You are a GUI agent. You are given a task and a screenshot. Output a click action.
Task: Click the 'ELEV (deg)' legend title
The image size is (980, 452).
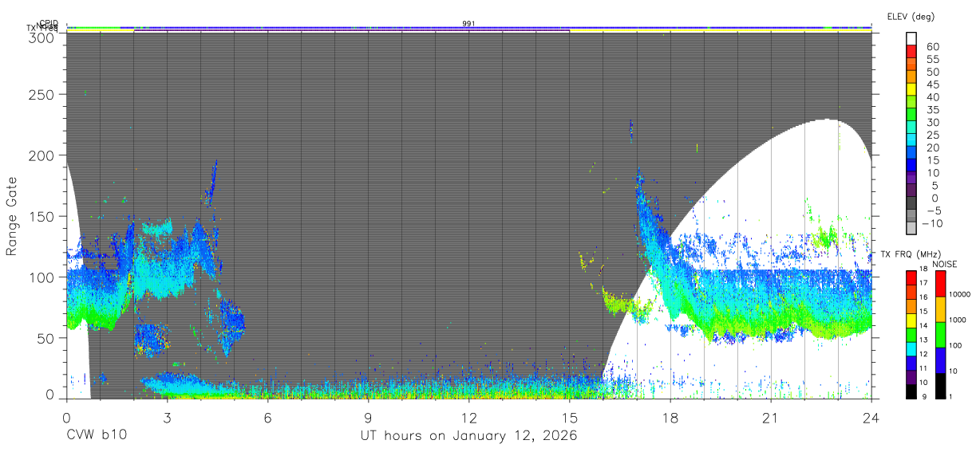[911, 17]
